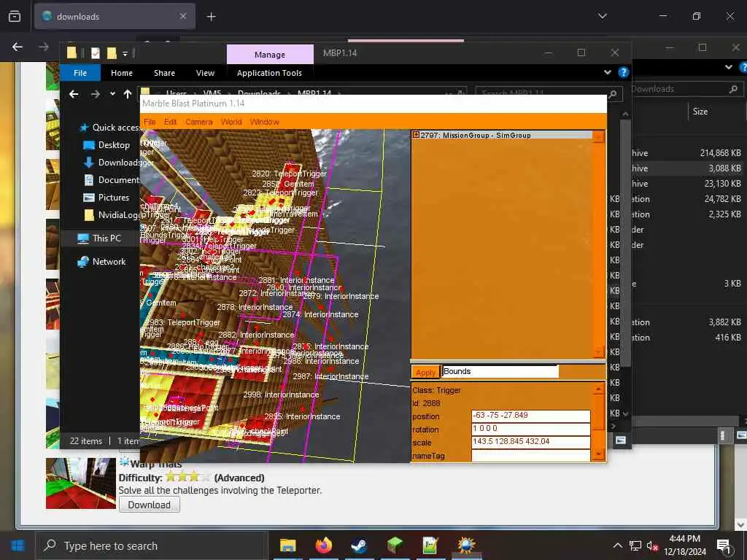
Task: Select the Share tab in File Explorer
Action: coord(164,73)
